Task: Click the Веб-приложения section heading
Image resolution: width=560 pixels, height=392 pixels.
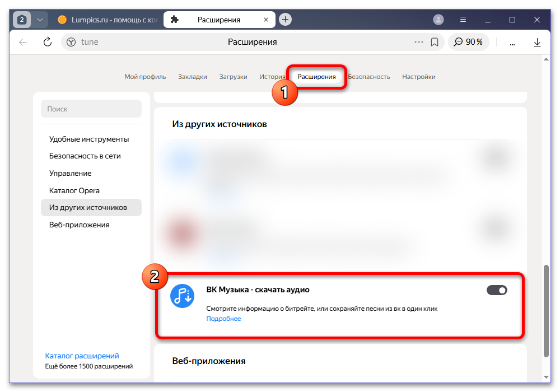Action: click(x=208, y=361)
